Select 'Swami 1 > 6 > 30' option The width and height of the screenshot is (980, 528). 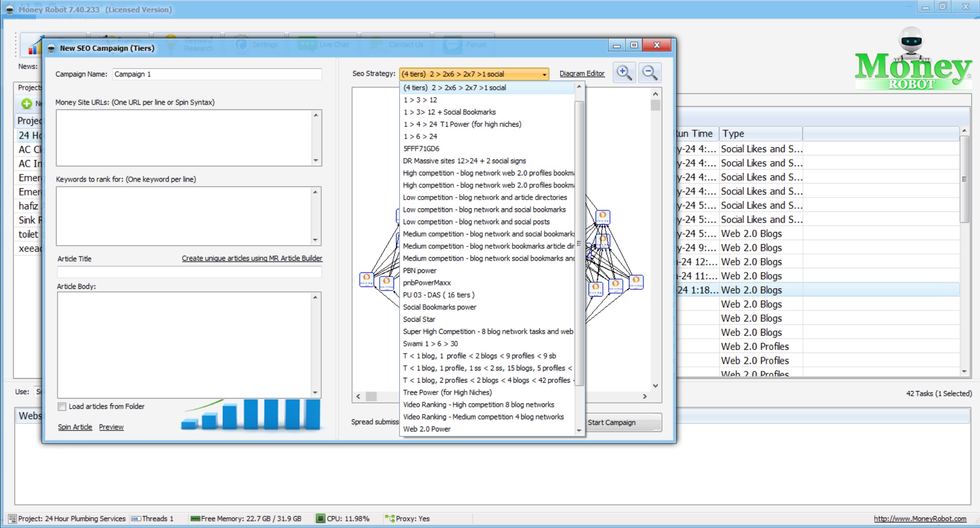pyautogui.click(x=487, y=344)
